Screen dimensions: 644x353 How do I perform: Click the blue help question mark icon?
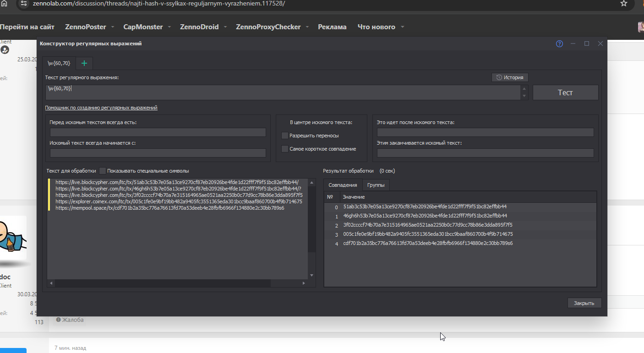[559, 44]
